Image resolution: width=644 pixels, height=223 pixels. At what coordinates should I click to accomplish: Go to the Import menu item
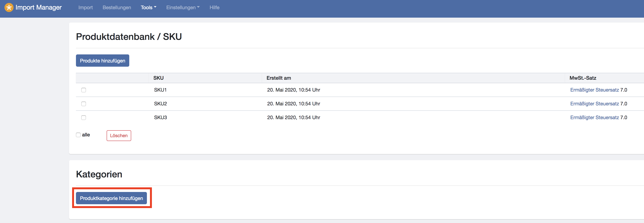click(x=86, y=7)
